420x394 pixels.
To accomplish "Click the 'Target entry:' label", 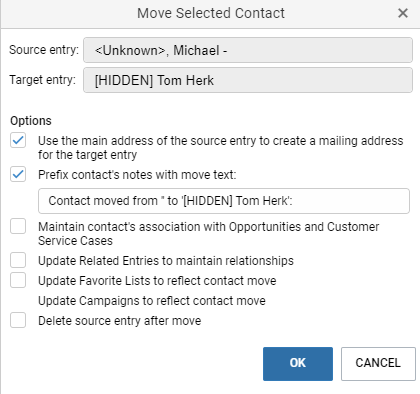I will 42,80.
